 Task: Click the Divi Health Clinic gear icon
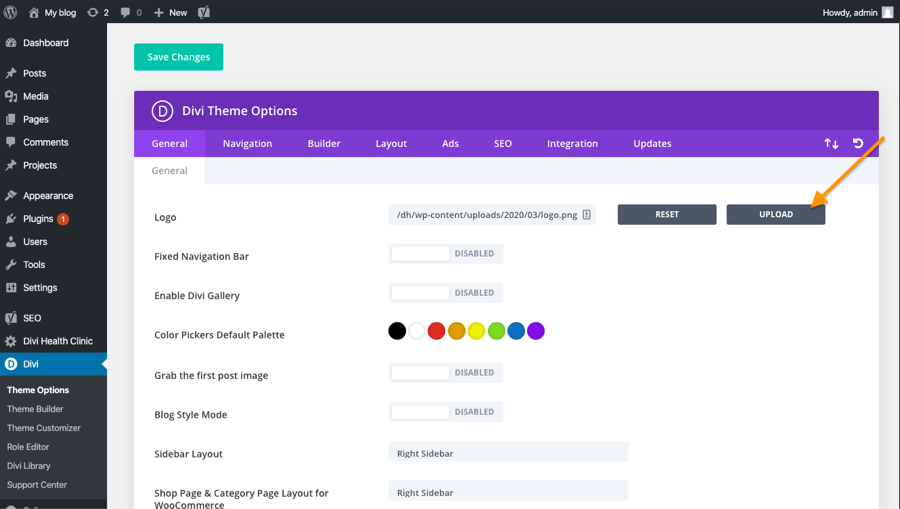[x=11, y=341]
